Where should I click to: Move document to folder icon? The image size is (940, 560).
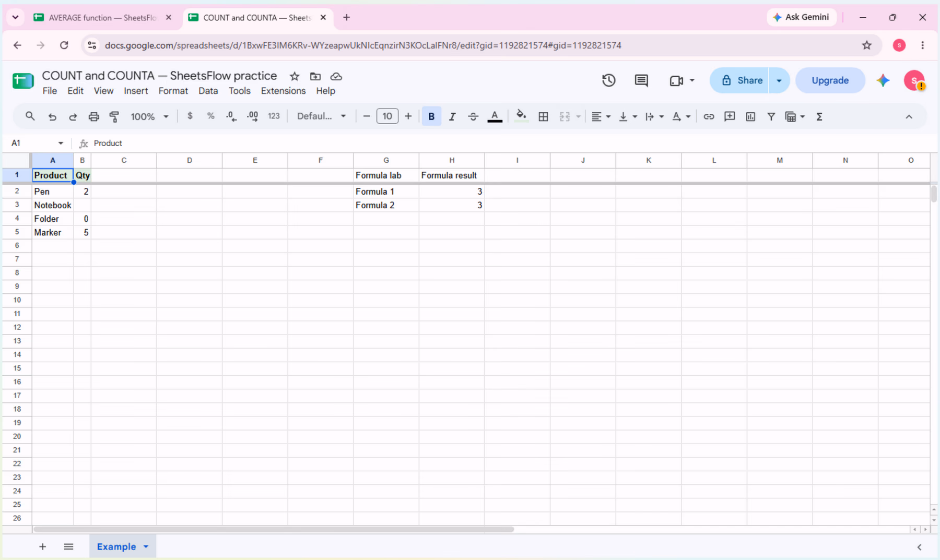(315, 76)
